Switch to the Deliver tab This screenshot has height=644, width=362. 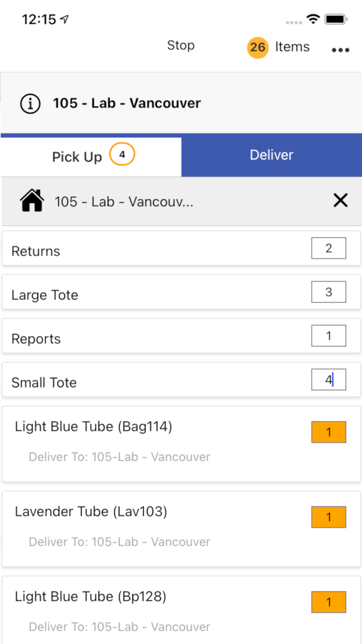click(271, 155)
